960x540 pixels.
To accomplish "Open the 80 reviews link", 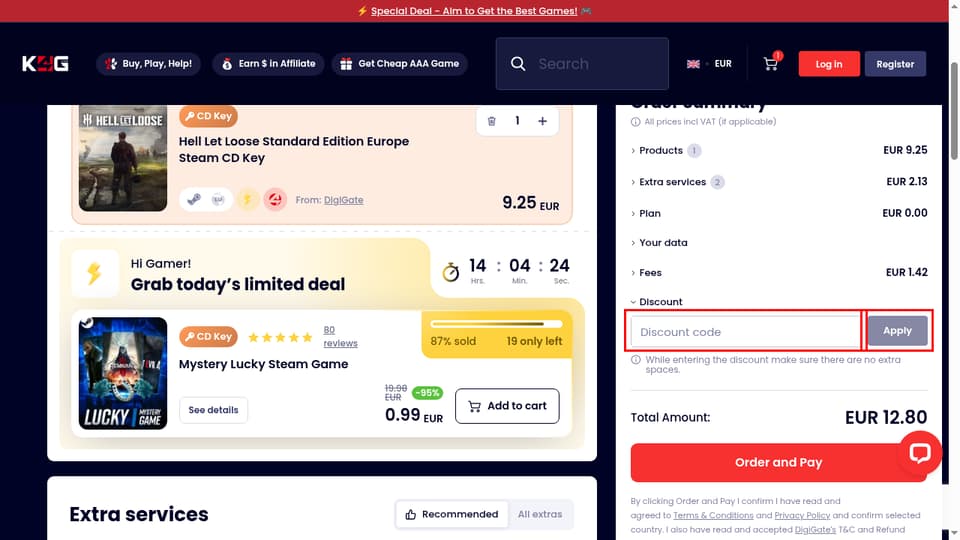I will pos(340,337).
